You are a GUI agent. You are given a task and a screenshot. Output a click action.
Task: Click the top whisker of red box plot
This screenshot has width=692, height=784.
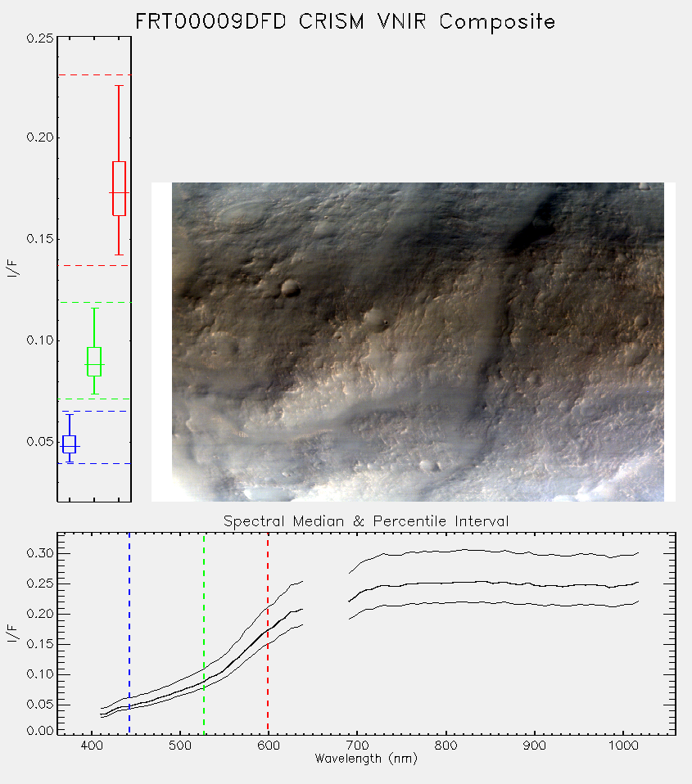click(119, 86)
